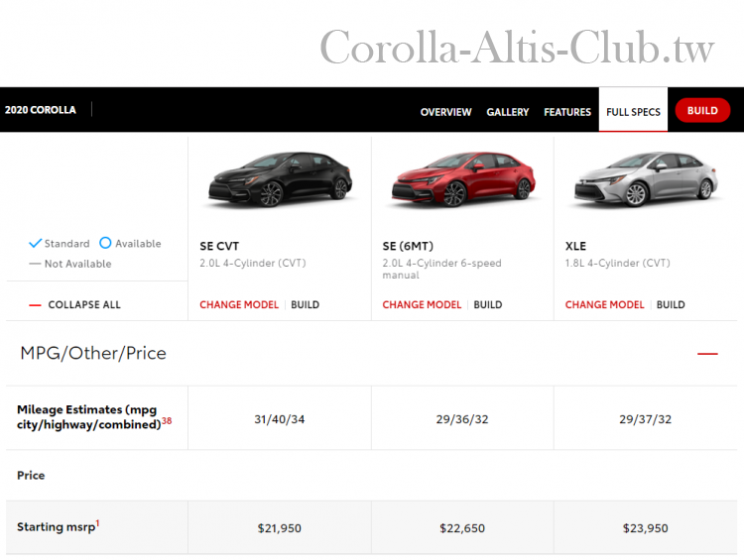Click the silver XLE car image

[645, 180]
